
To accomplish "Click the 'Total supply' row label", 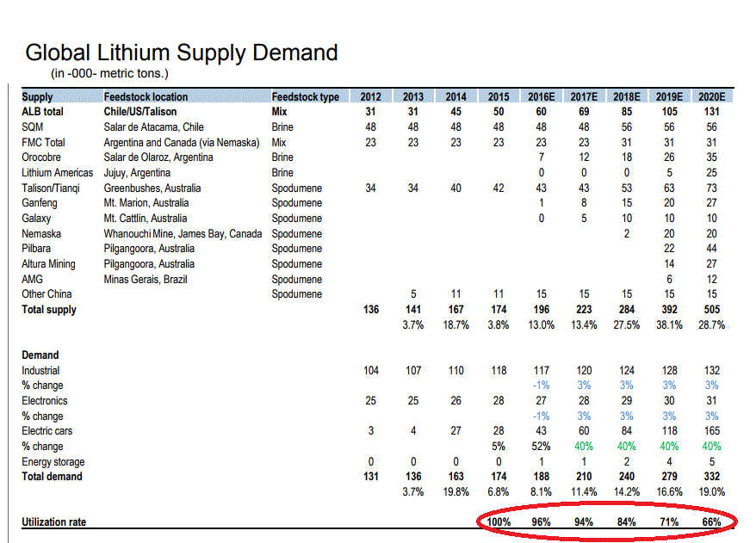I will click(49, 310).
